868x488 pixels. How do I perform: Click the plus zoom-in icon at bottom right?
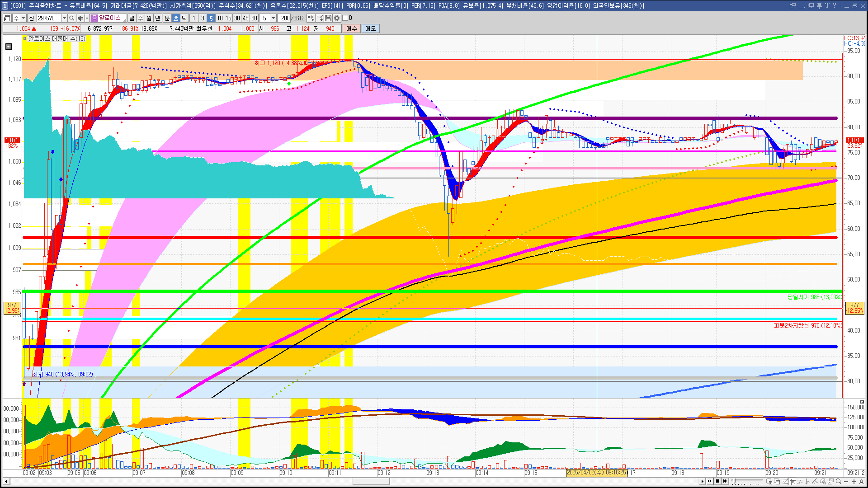pos(854,482)
